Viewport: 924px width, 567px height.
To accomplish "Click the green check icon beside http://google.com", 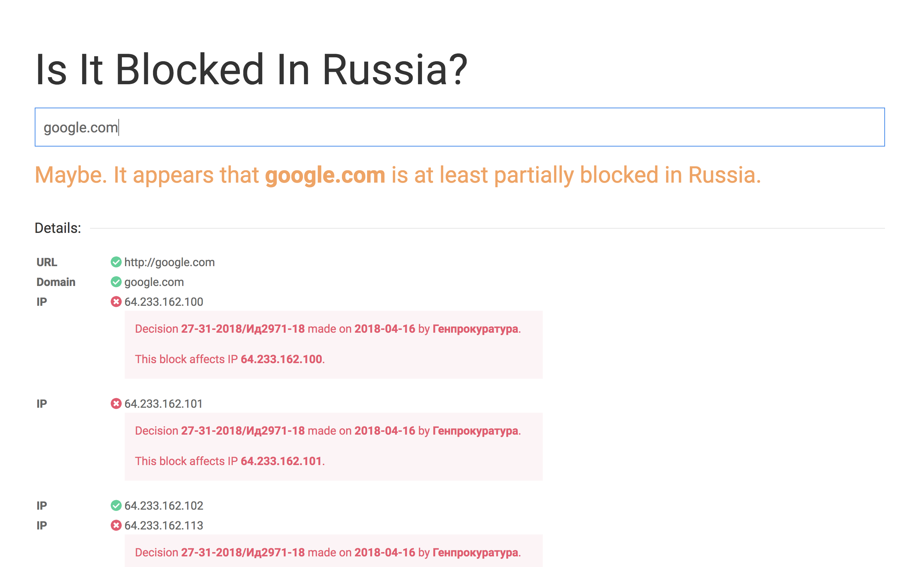I will 116,262.
